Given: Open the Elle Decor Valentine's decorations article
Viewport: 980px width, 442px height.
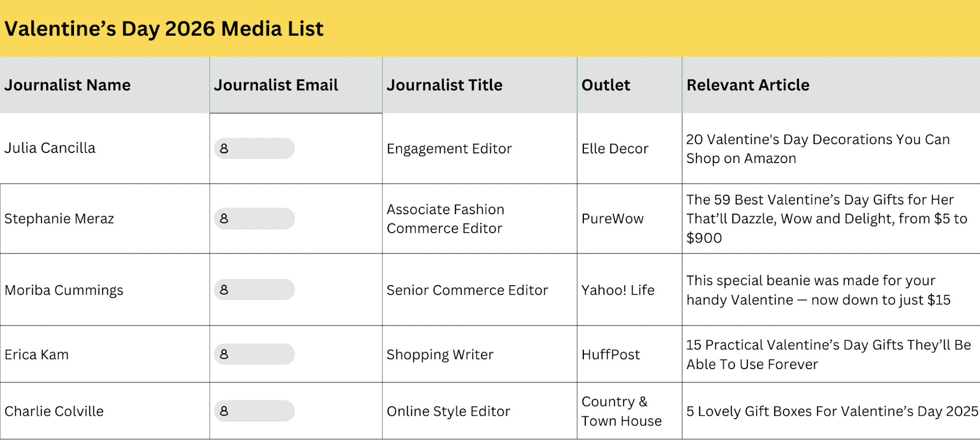Looking at the screenshot, I should [x=817, y=148].
